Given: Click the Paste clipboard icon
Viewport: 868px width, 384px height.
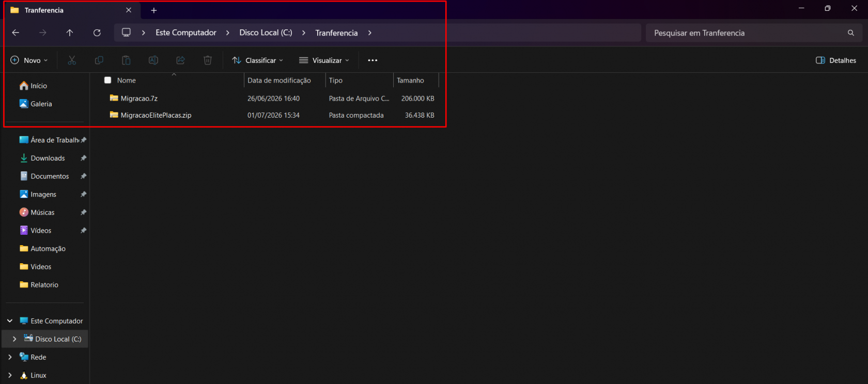Looking at the screenshot, I should [x=126, y=60].
